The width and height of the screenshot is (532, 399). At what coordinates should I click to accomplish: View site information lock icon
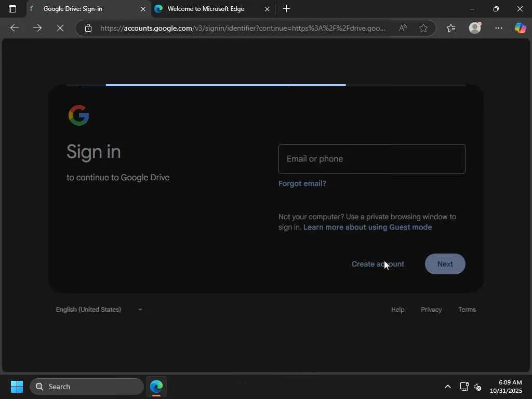point(88,28)
